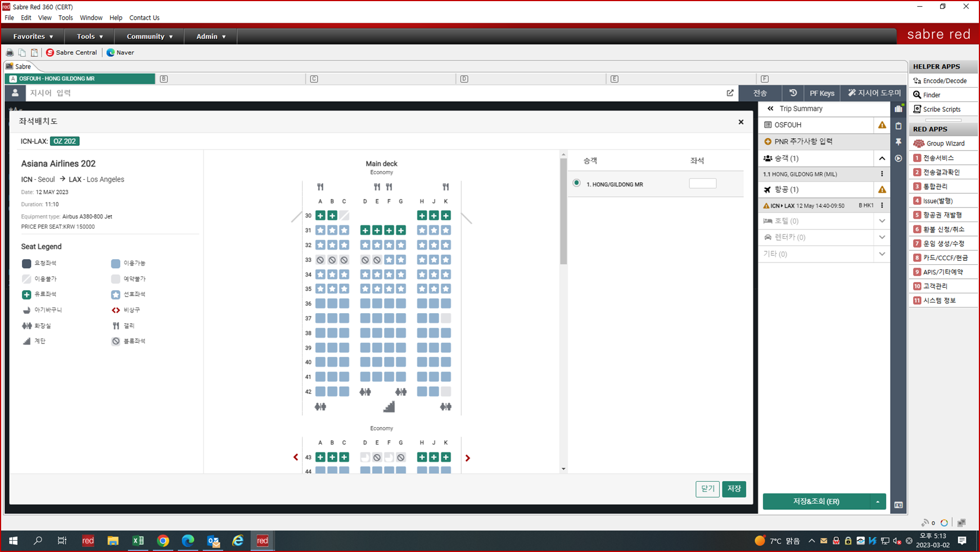Close the seat map dialog

(x=741, y=122)
